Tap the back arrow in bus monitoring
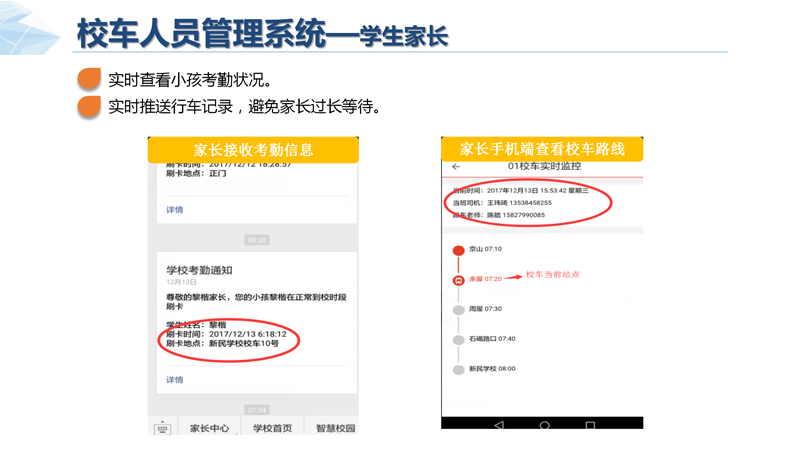Image resolution: width=800 pixels, height=450 pixels. pyautogui.click(x=456, y=167)
